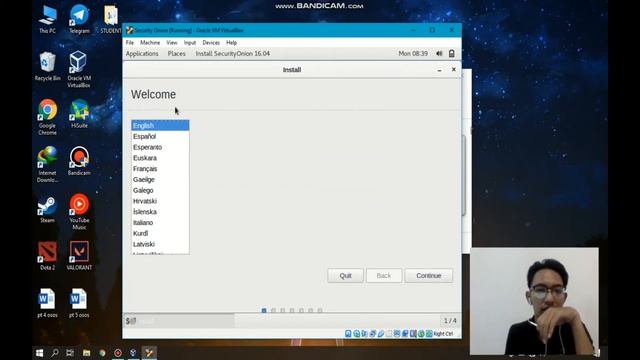
Task: Select Google Chrome desktop shortcut
Action: [x=47, y=117]
